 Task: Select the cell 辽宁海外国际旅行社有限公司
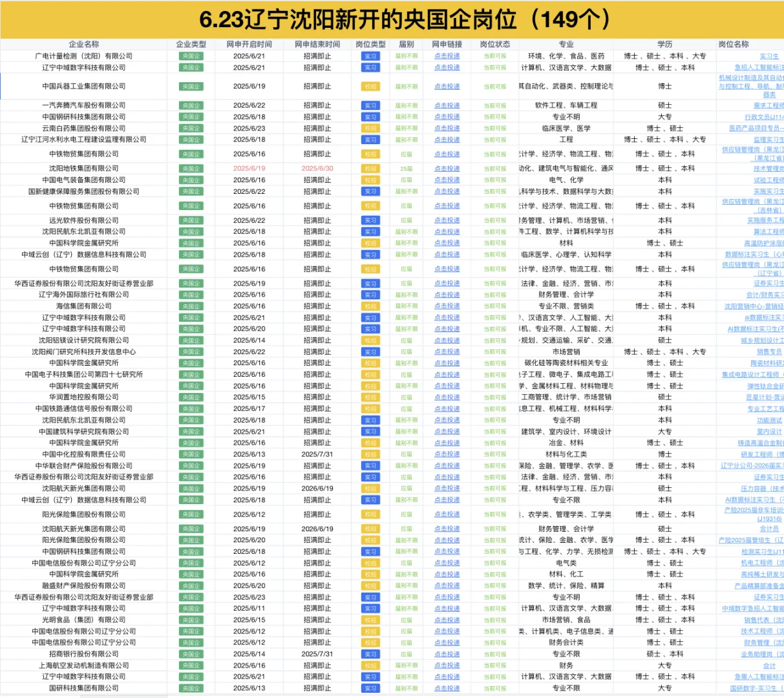[x=84, y=295]
